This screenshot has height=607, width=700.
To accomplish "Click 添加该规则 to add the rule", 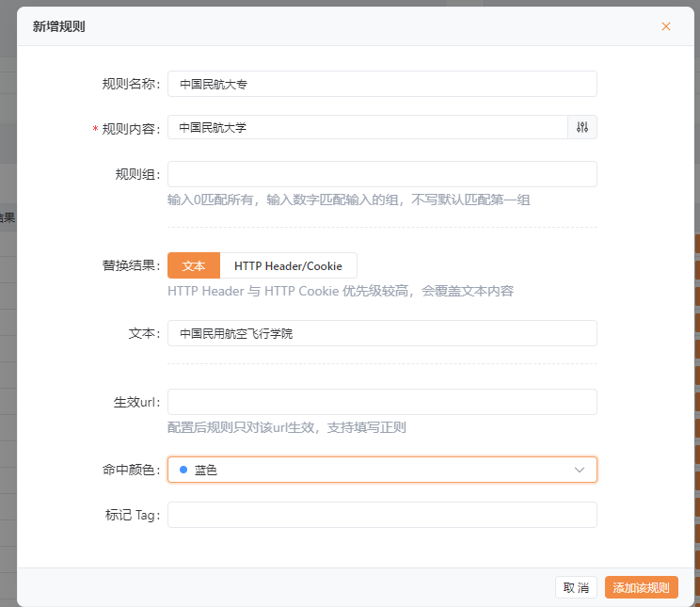I will [641, 587].
